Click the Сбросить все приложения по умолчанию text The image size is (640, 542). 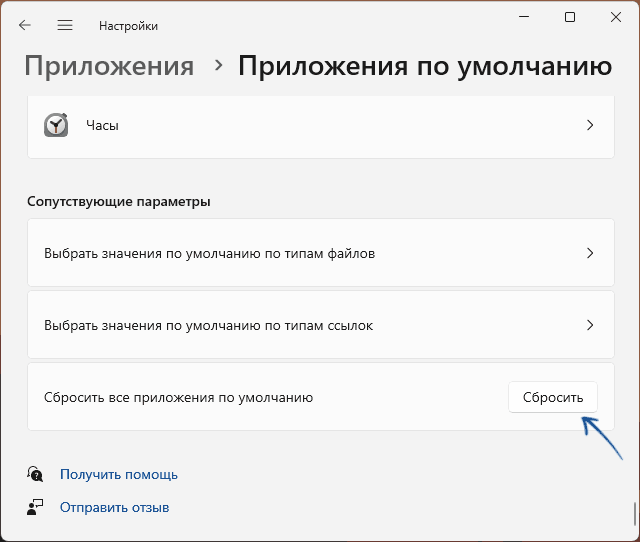[x=178, y=398]
